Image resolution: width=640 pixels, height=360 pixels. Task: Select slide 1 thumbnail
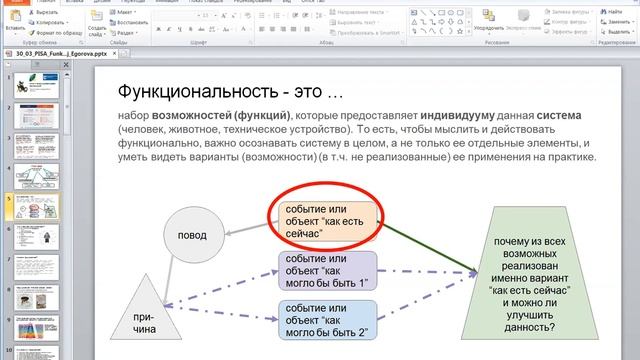(36, 85)
